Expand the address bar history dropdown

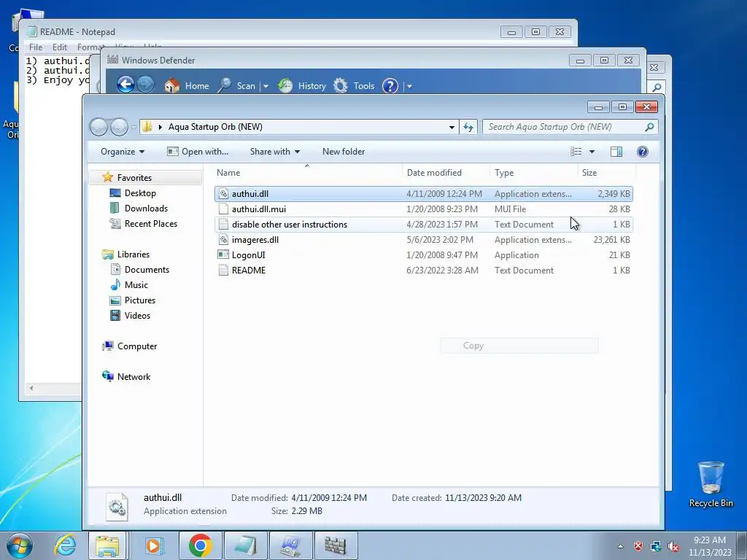452,127
